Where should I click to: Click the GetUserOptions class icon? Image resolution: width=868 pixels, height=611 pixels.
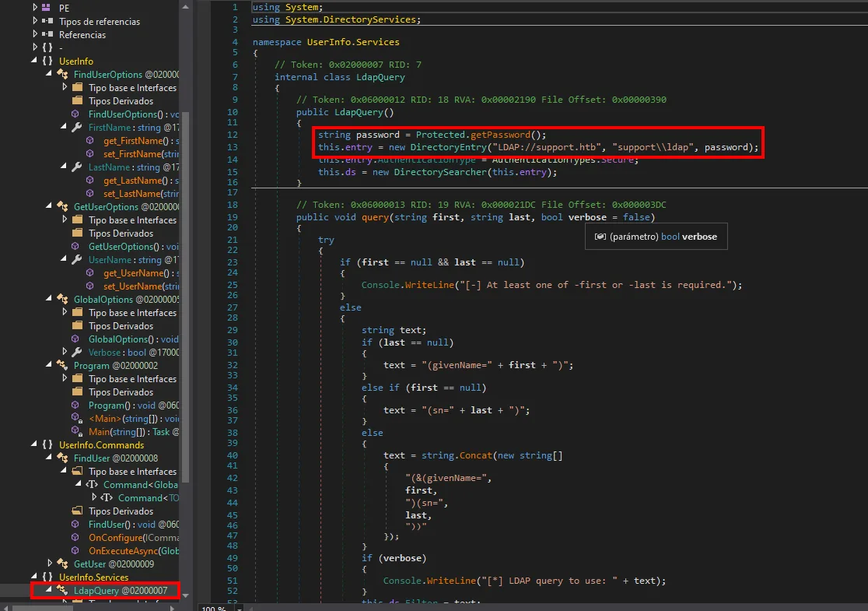(62, 206)
